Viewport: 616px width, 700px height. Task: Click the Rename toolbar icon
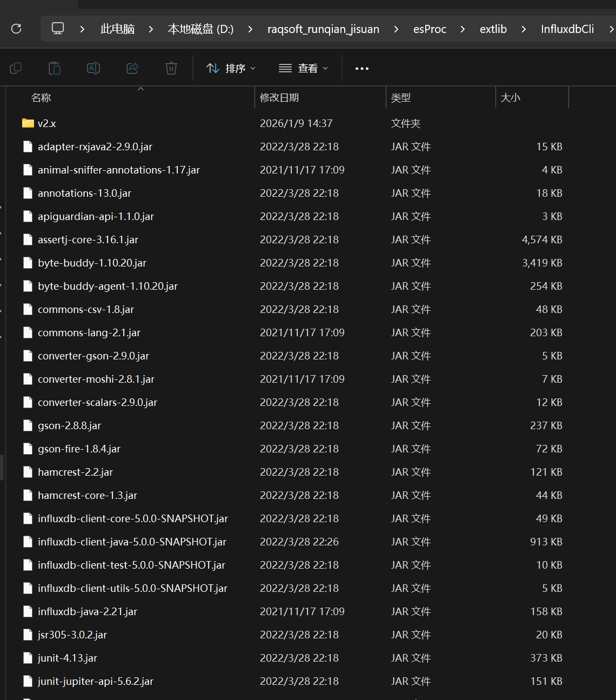93,68
